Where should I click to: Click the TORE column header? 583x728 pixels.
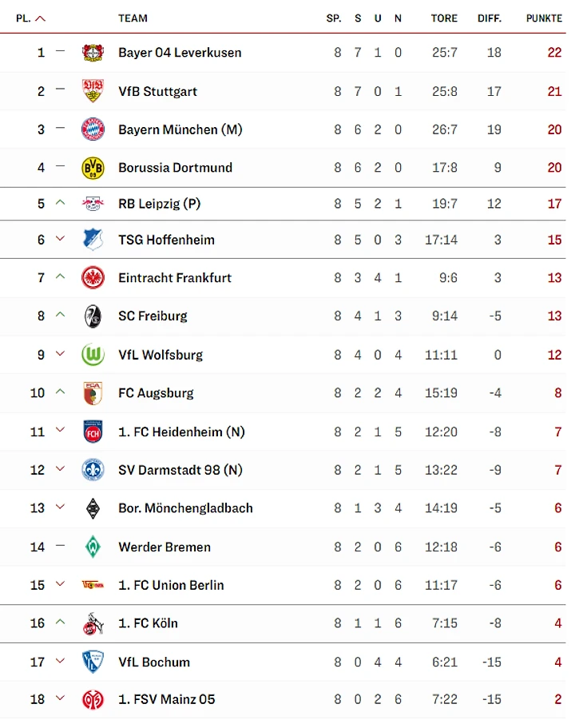click(444, 18)
